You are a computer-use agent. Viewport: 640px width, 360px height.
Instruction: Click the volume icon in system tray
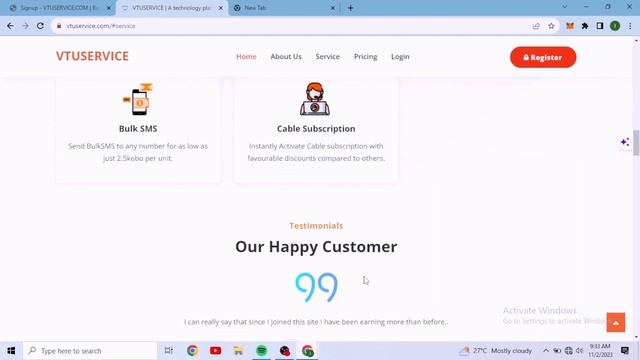(580, 351)
